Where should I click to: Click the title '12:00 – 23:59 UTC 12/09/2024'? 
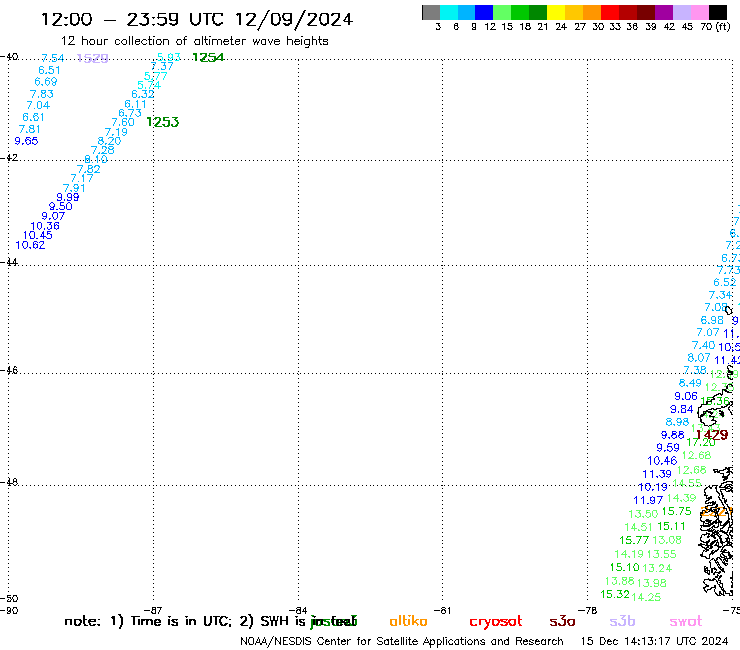click(x=197, y=19)
